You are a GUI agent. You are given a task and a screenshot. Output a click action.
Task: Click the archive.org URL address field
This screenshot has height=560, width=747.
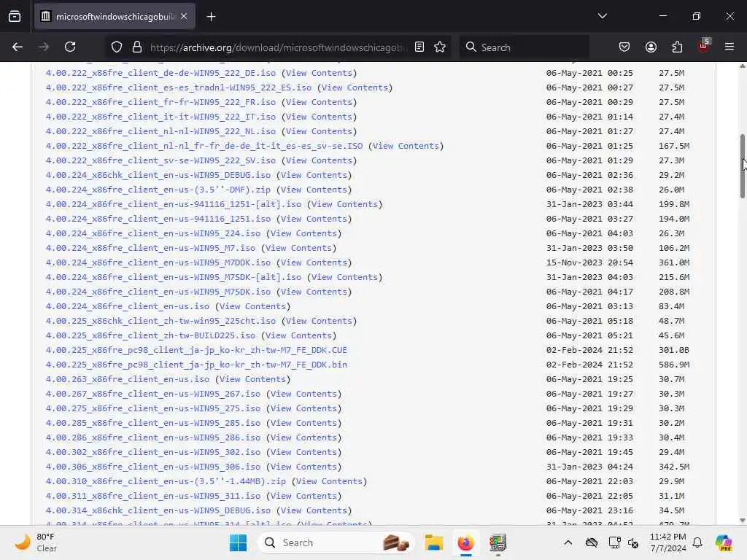[278, 47]
